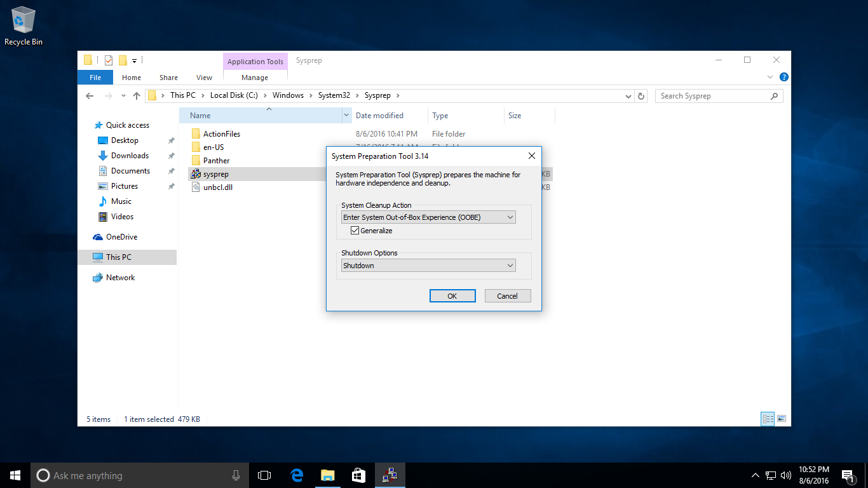Viewport: 868px width, 488px height.
Task: Uncheck the Generalize checkbox
Action: (355, 231)
